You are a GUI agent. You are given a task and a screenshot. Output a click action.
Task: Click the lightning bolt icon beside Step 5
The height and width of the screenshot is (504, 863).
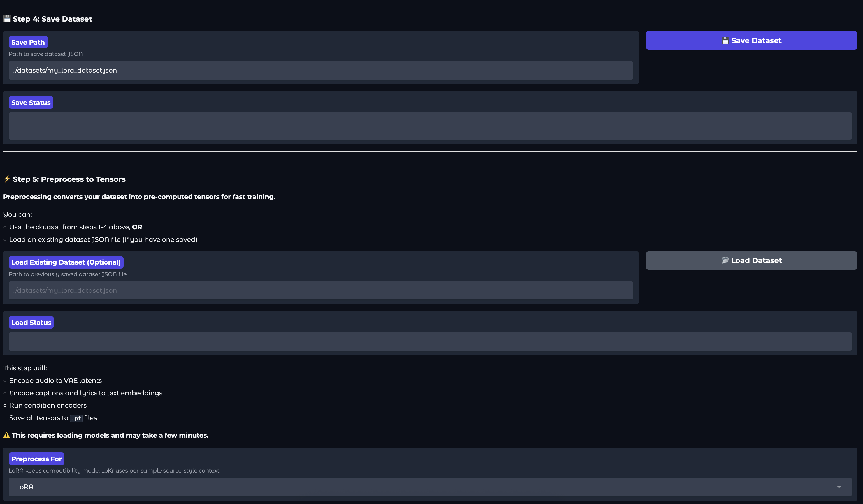(x=7, y=179)
